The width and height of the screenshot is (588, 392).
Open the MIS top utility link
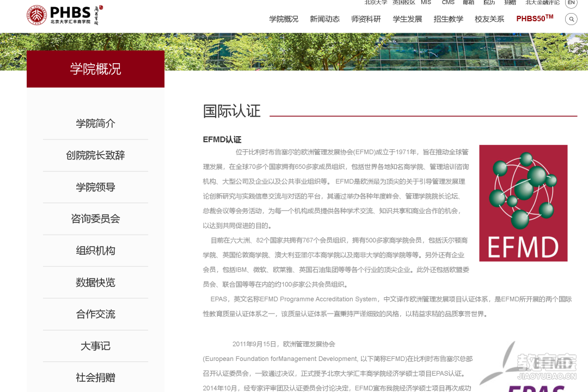click(x=426, y=2)
